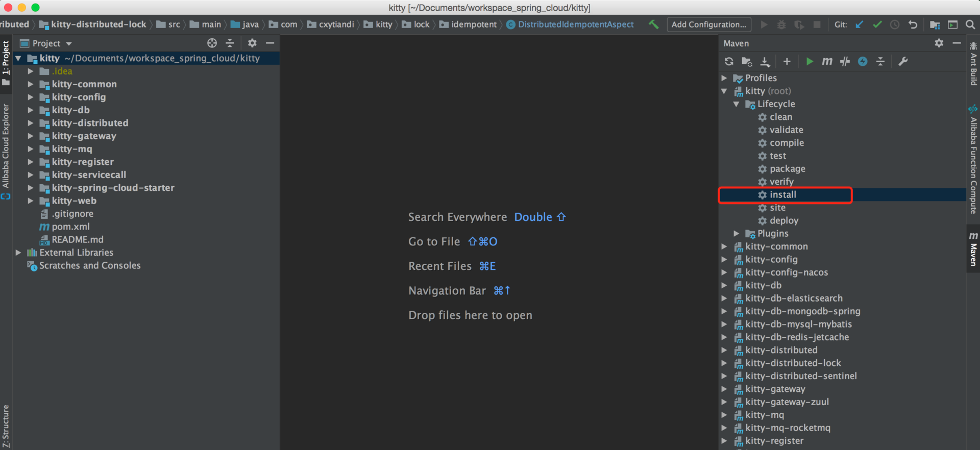Click the Maven side tab
The height and width of the screenshot is (450, 980).
(x=973, y=249)
